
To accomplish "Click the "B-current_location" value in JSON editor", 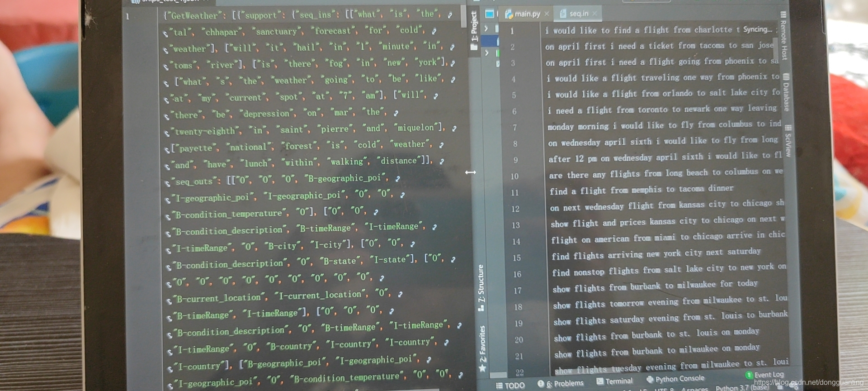I will tap(219, 298).
